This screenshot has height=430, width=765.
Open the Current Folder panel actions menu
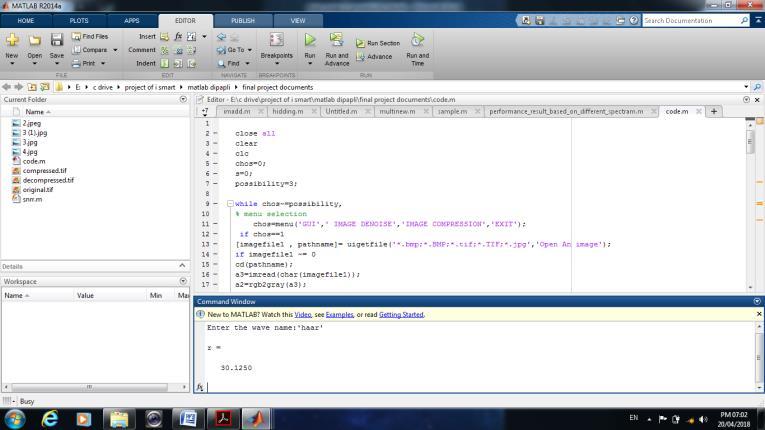[x=182, y=99]
